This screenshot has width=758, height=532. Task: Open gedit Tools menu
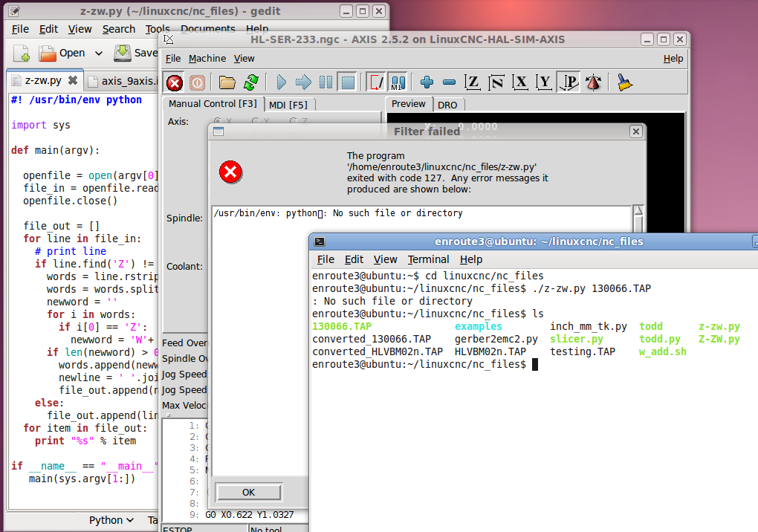[158, 29]
